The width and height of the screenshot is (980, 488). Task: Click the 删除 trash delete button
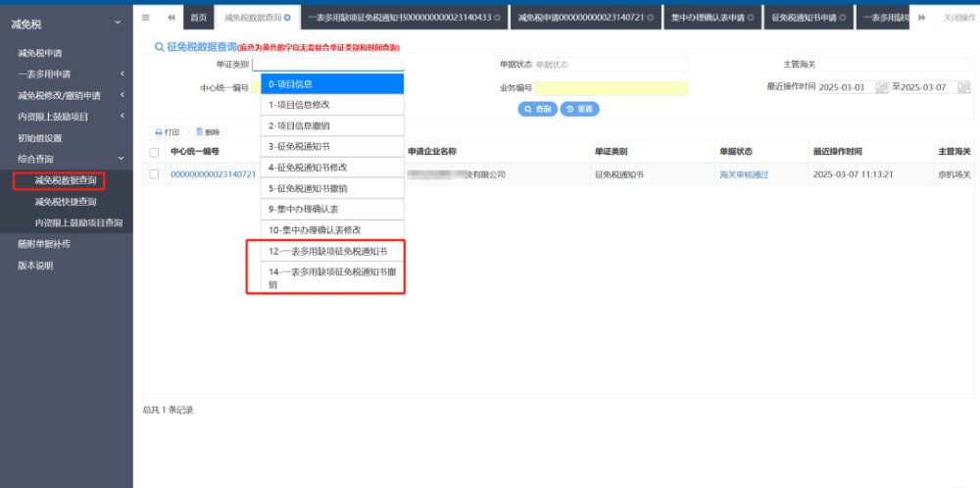click(x=207, y=131)
